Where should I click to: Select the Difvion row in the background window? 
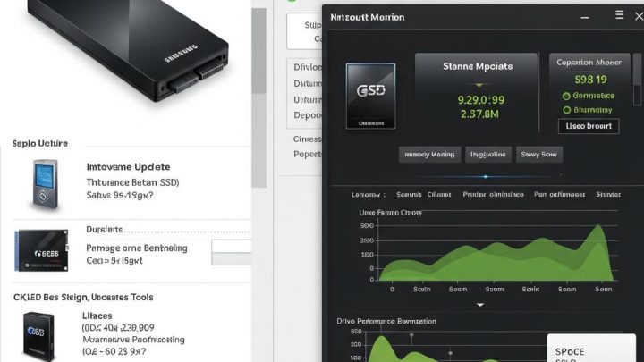pyautogui.click(x=307, y=67)
